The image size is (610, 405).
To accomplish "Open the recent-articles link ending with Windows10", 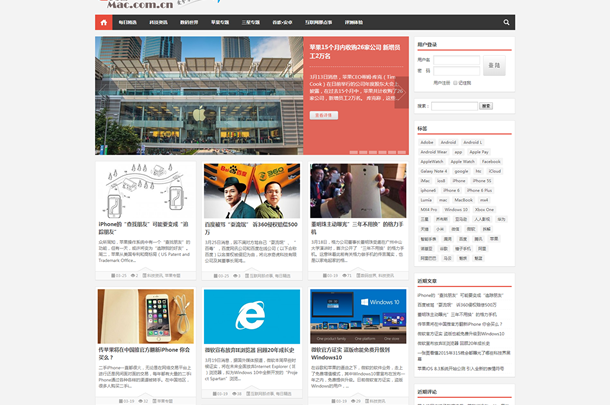I will coord(461,334).
